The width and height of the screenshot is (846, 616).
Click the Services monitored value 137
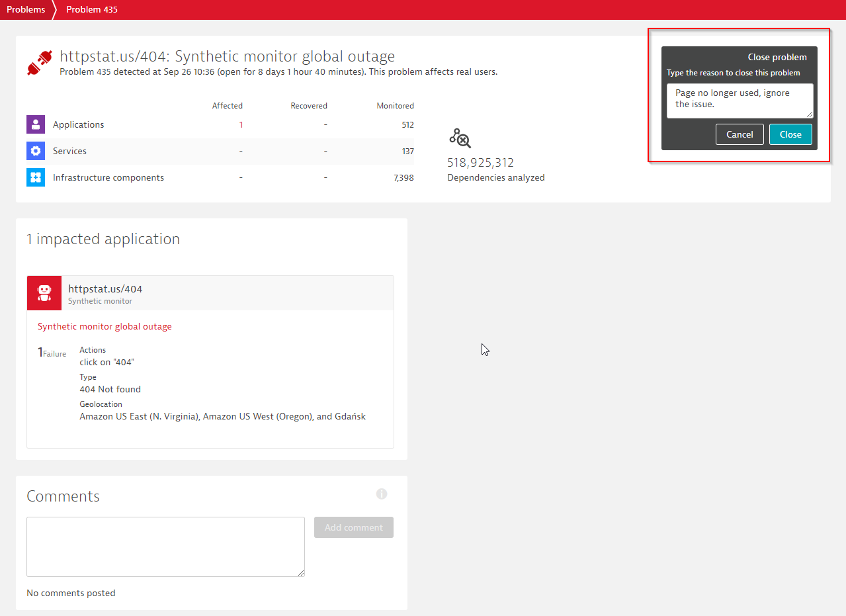(408, 151)
